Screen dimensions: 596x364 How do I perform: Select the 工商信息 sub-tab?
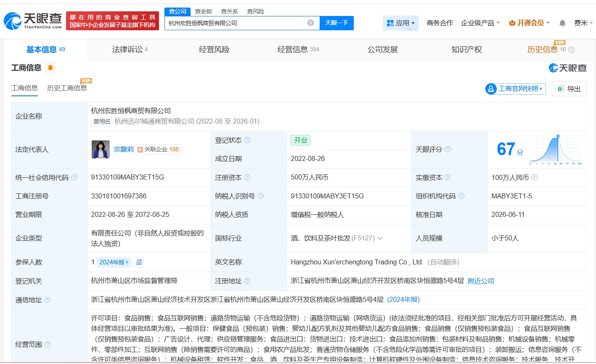tap(24, 88)
